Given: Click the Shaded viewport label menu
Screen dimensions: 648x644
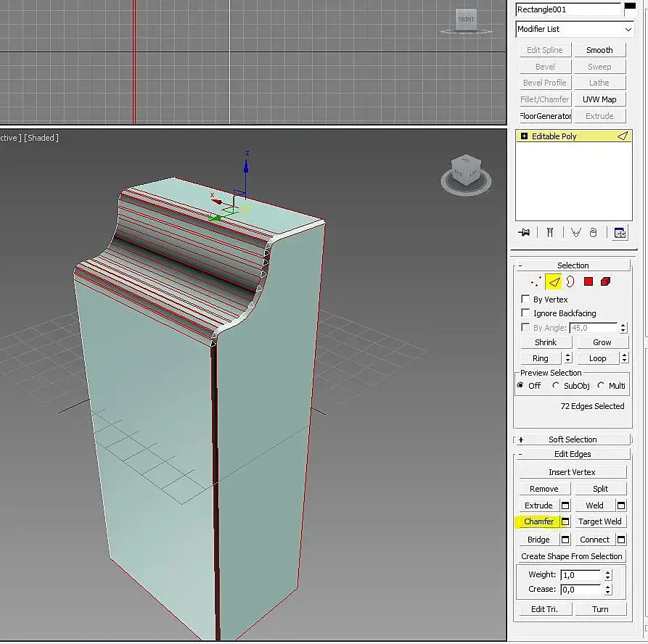Looking at the screenshot, I should click(x=41, y=138).
